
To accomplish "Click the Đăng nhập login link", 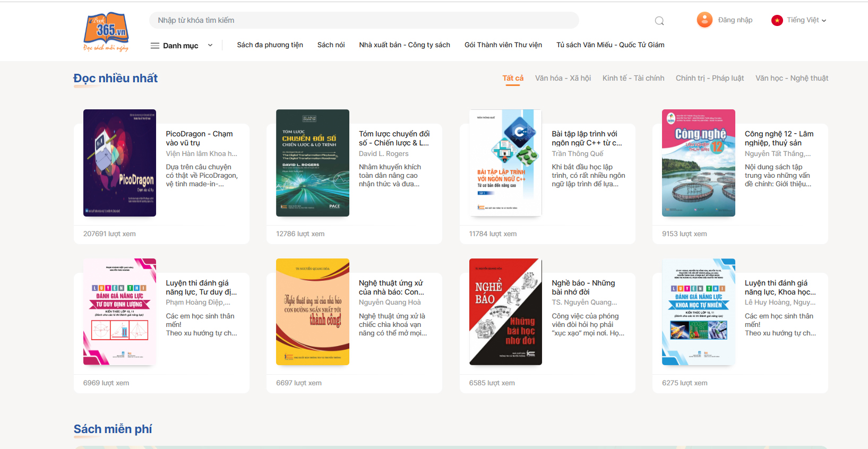I will tap(735, 20).
